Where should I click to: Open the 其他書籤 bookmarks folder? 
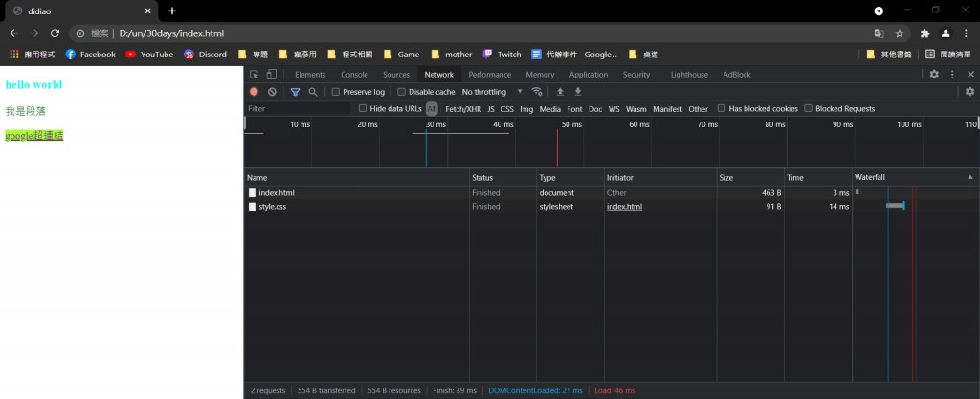(890, 55)
